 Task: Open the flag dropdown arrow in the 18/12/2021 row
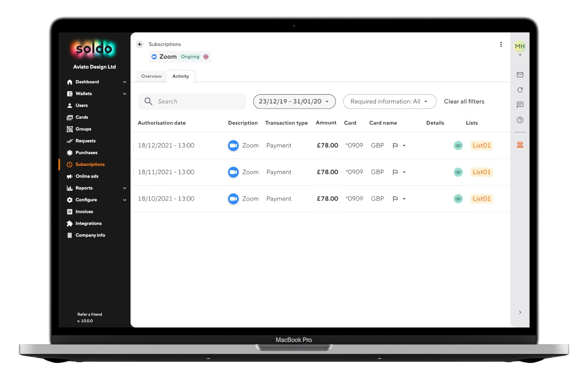(404, 146)
